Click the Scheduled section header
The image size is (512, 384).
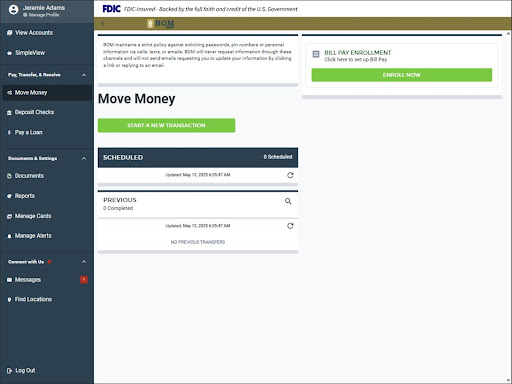point(198,157)
